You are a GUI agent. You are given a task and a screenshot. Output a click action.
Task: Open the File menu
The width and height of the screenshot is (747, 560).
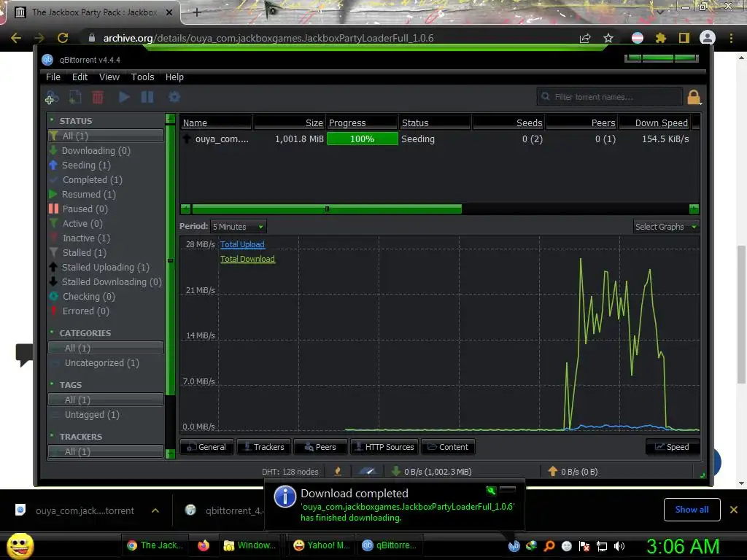tap(53, 77)
